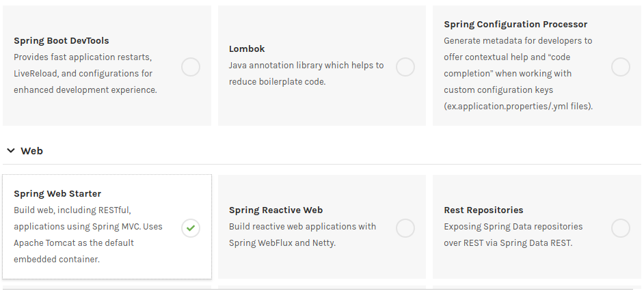Click the Generate metadata for developers description
644x291 pixels.
point(518,74)
